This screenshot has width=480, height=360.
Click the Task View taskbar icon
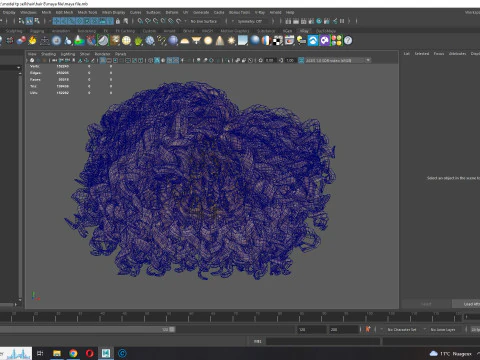[x=40, y=353]
